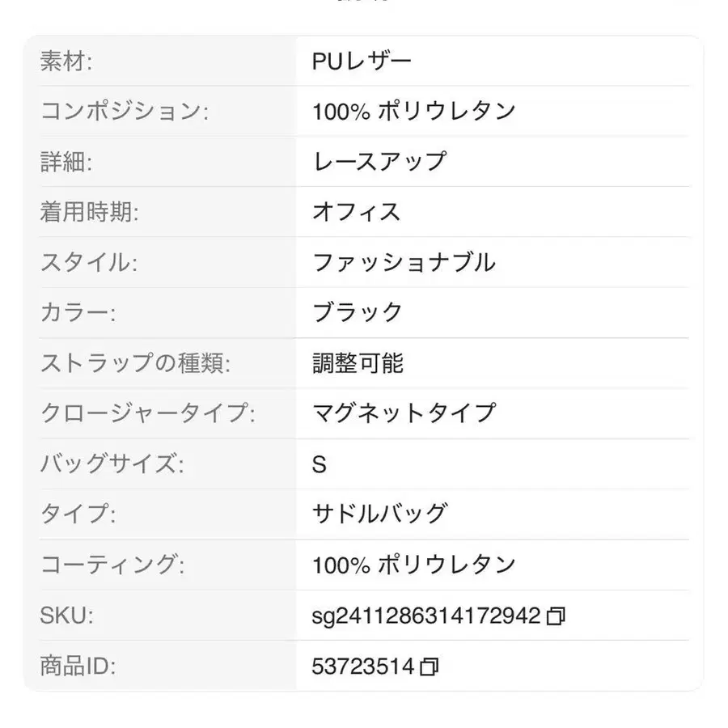The width and height of the screenshot is (728, 728).
Task: Click the マグネットタイプ closure value
Action: pos(404,413)
